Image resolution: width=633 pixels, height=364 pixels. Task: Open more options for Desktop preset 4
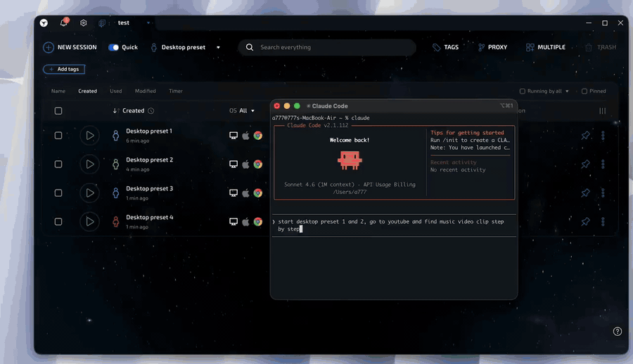point(603,221)
